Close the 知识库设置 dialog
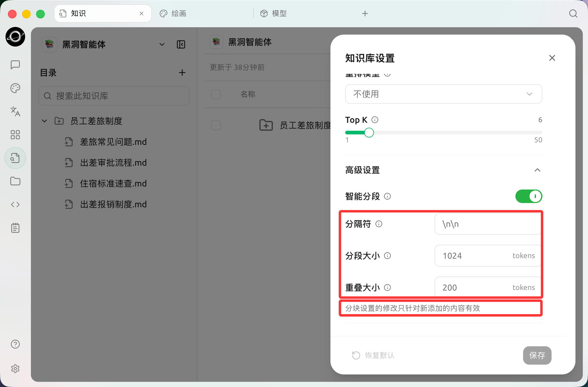This screenshot has width=588, height=387. coord(552,58)
